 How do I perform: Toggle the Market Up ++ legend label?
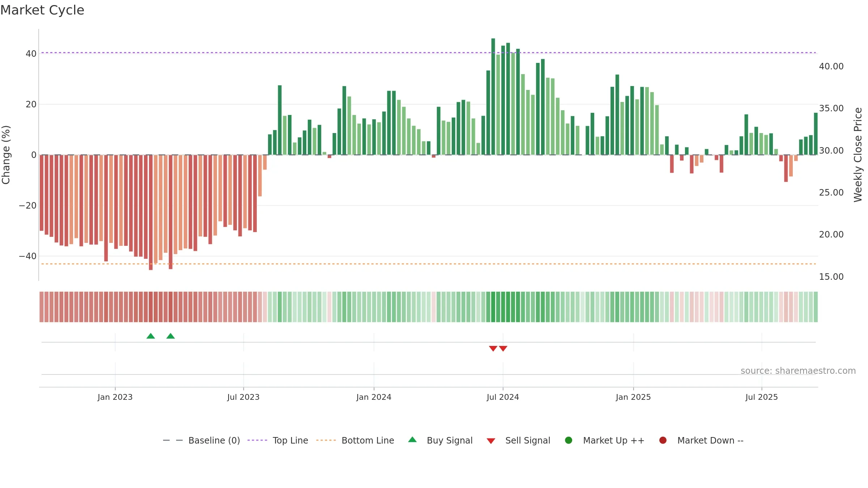(x=614, y=440)
